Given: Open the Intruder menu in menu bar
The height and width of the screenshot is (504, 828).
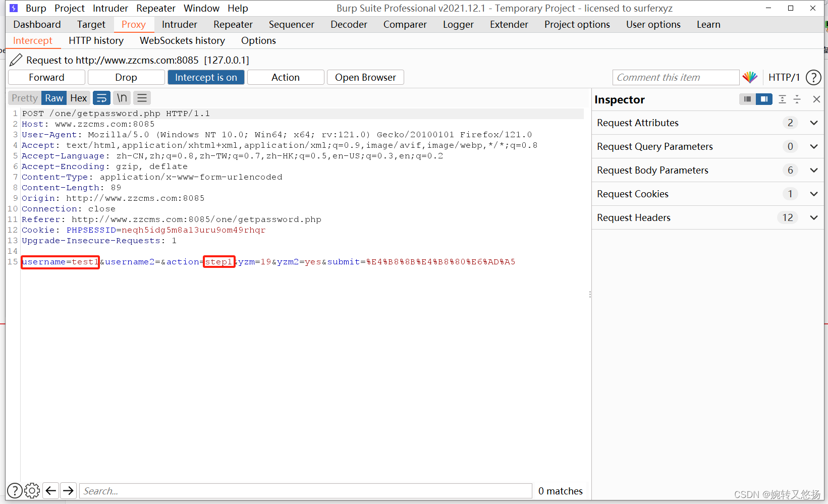Looking at the screenshot, I should (x=111, y=8).
